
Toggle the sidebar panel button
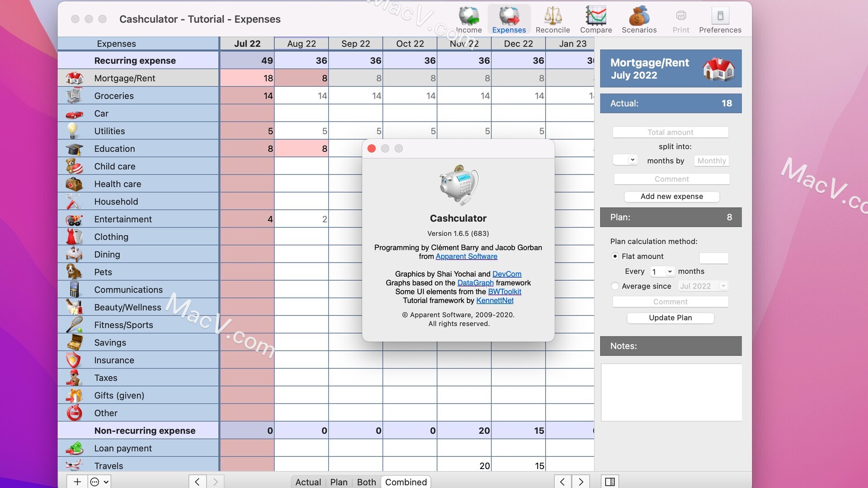610,482
